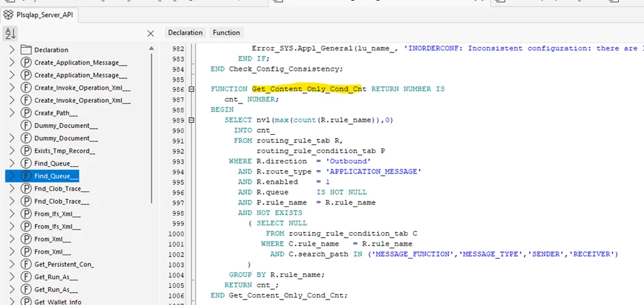Screen dimensions: 644x305
Task: Click the Declaration folder icon
Action: coord(26,50)
